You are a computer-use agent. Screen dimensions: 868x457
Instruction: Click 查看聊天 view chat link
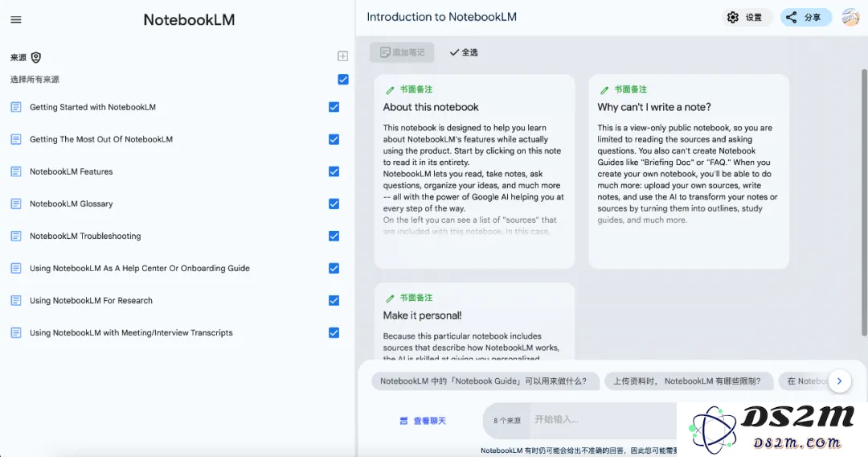click(x=423, y=421)
